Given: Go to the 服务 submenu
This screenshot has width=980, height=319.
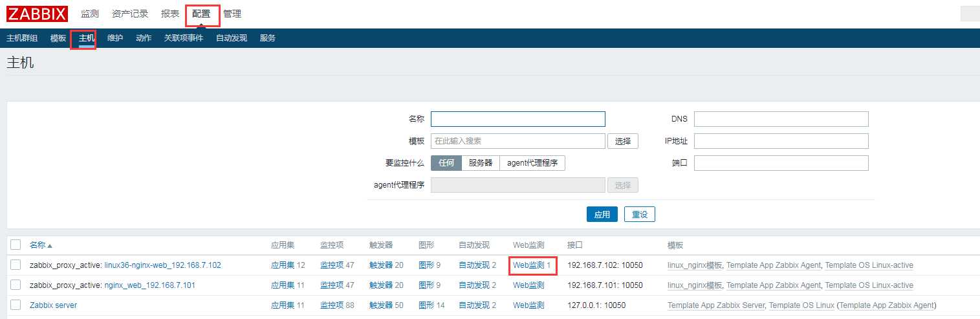Looking at the screenshot, I should point(268,38).
